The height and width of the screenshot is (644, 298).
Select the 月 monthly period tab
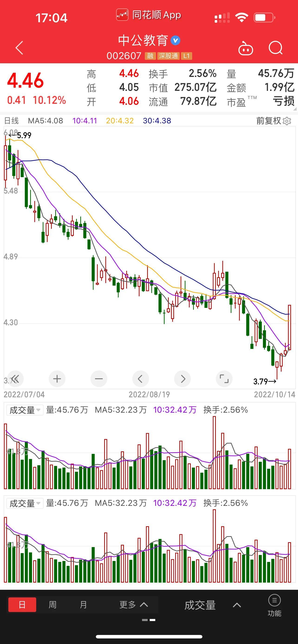tap(83, 605)
